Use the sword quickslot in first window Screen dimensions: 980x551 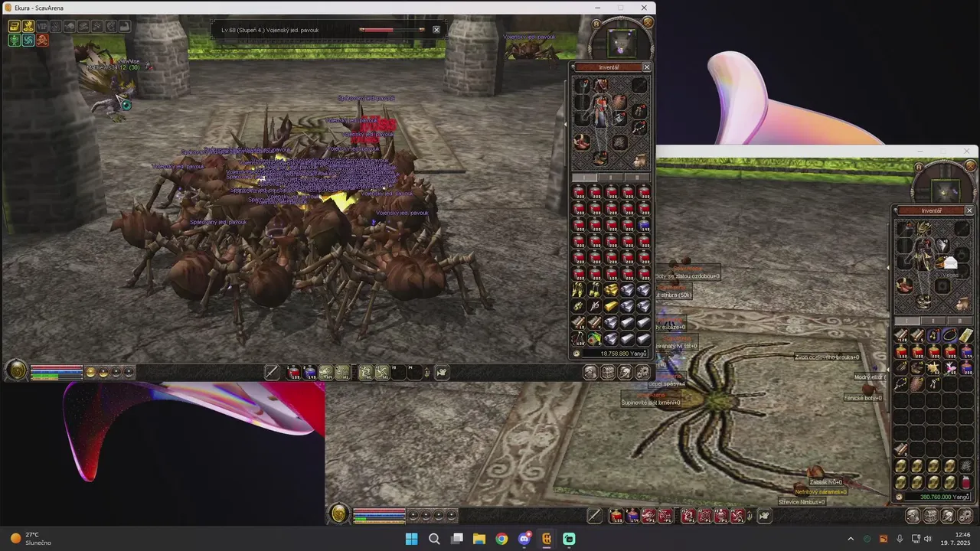pos(272,373)
